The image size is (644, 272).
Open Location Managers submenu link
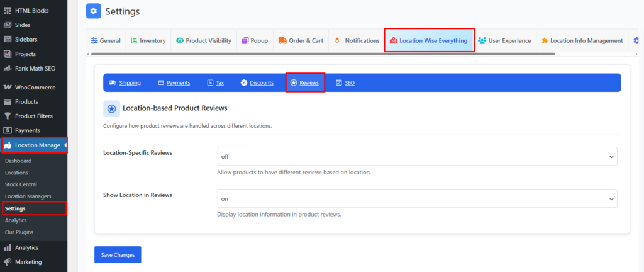[x=28, y=196]
